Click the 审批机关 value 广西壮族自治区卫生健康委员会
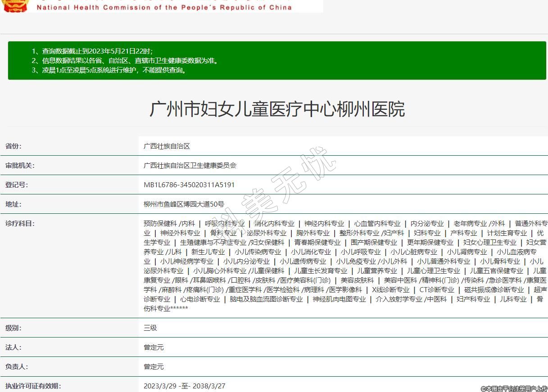The width and height of the screenshot is (548, 392). (190, 166)
